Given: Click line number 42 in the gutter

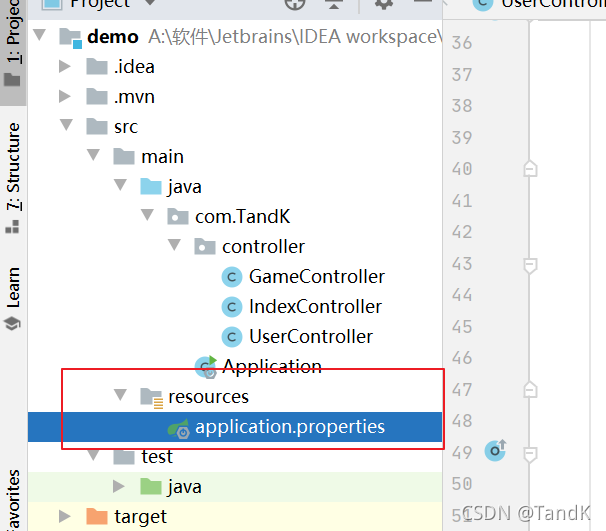Looking at the screenshot, I should point(462,232).
